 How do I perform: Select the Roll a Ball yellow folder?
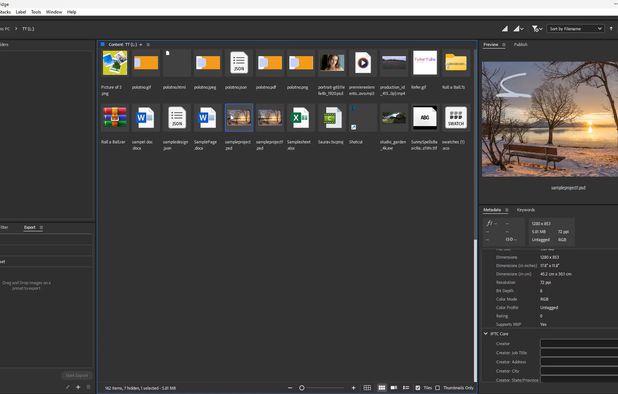click(456, 63)
